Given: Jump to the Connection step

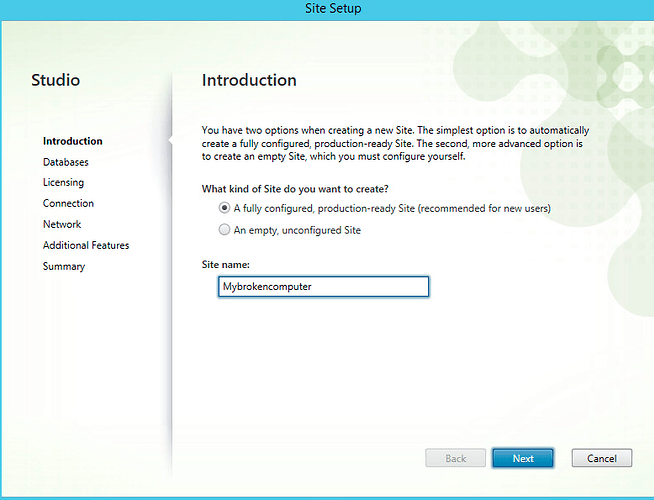Looking at the screenshot, I should click(68, 203).
